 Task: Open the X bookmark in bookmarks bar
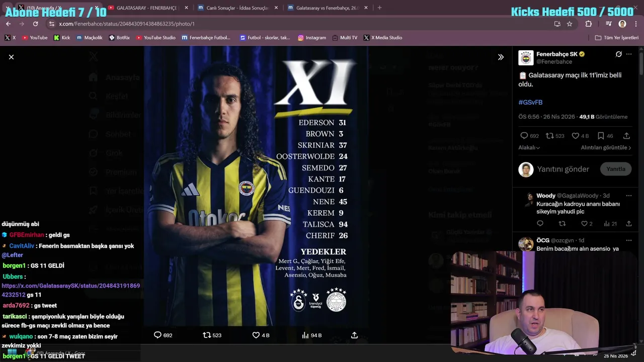pyautogui.click(x=10, y=38)
